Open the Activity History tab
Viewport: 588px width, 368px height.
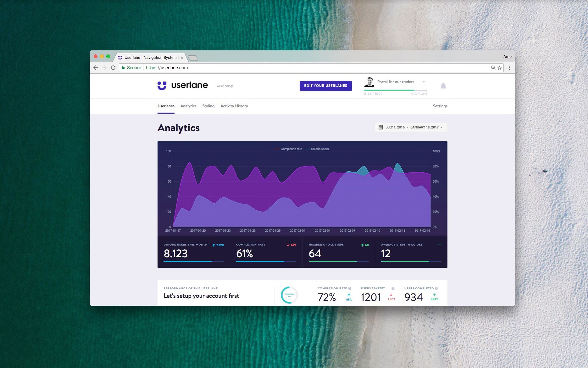234,106
